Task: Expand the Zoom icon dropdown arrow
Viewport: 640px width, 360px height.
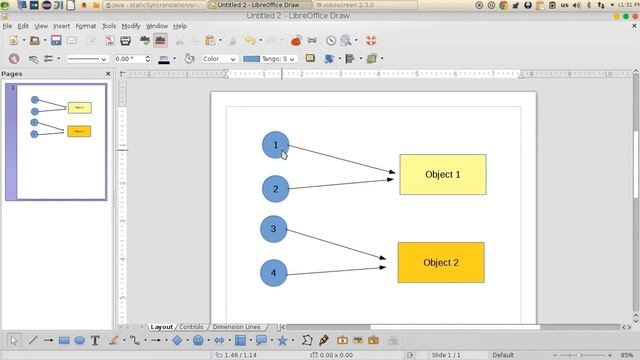Action: coord(356,40)
